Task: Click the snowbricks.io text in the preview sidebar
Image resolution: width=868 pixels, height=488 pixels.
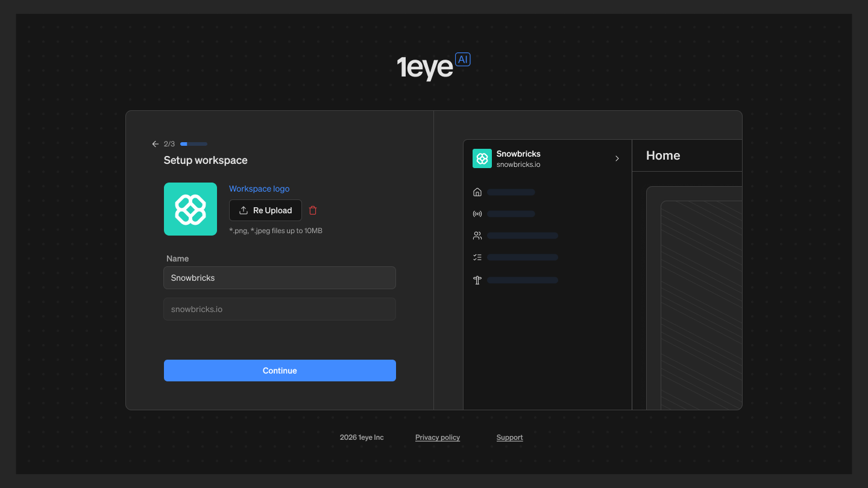Action: (518, 164)
